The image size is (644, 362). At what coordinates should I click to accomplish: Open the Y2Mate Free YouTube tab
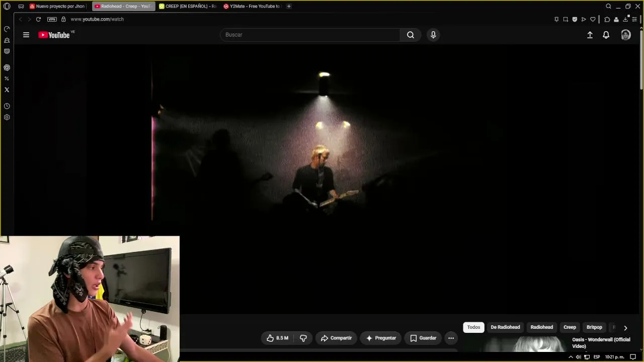[252, 6]
